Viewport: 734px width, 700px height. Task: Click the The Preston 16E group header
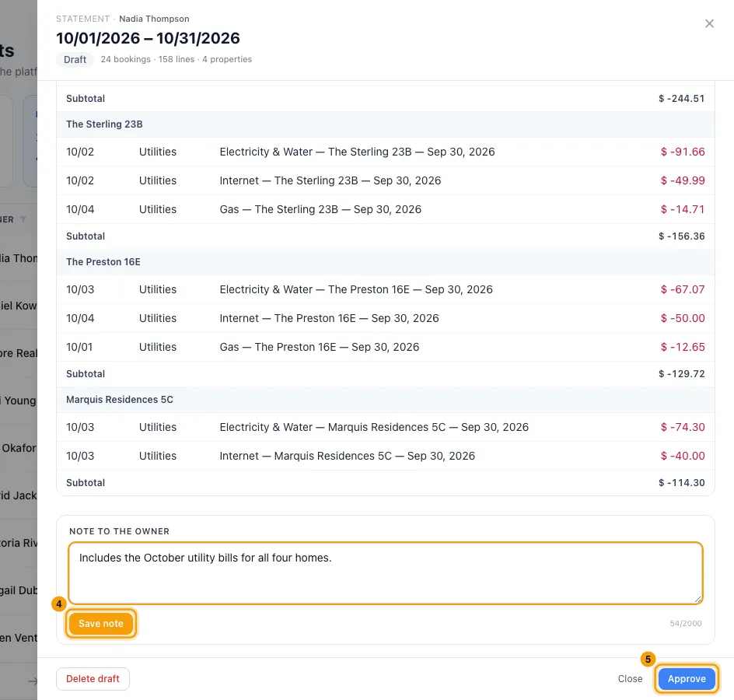point(385,262)
